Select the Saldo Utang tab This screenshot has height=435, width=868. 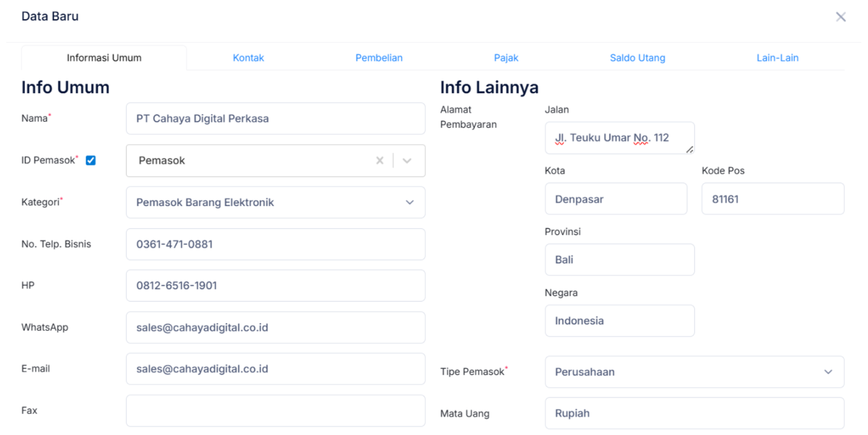[637, 58]
